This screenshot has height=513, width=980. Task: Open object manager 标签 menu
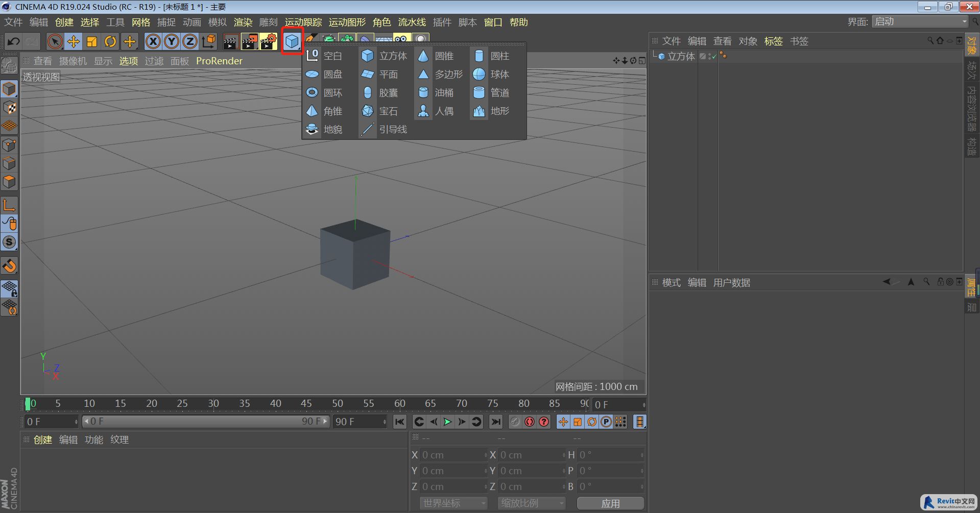[x=774, y=41]
